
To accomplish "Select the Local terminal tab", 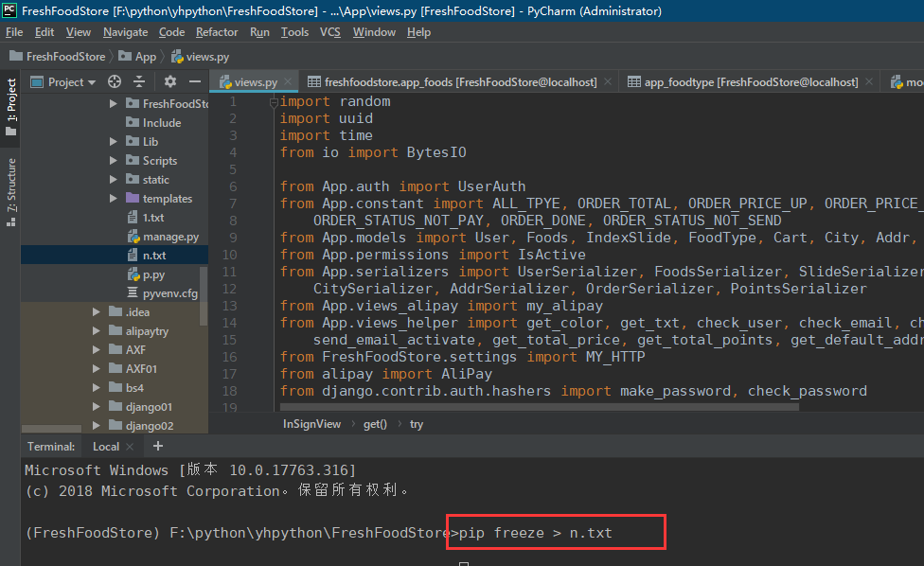I will [106, 447].
